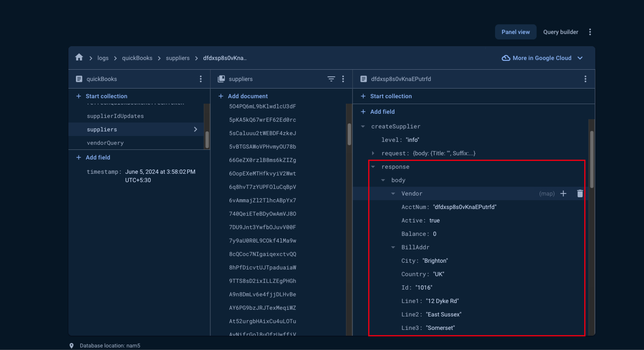Click the database location pin icon

point(72,346)
